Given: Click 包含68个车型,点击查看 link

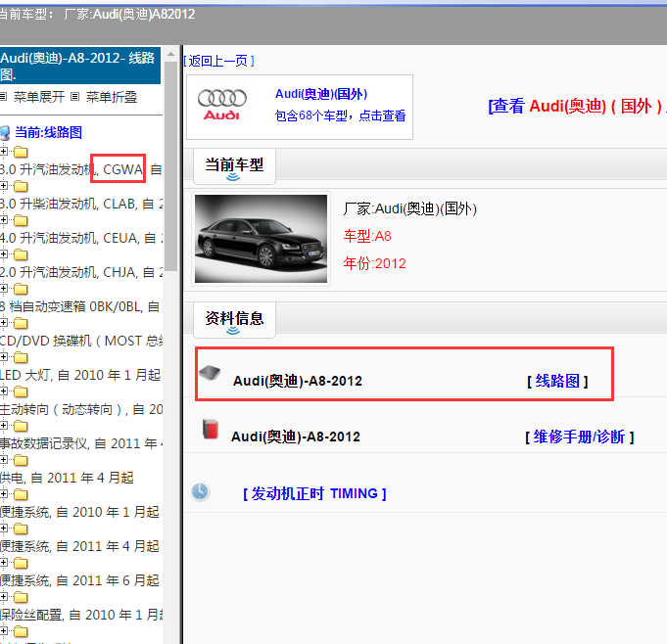Looking at the screenshot, I should point(340,115).
